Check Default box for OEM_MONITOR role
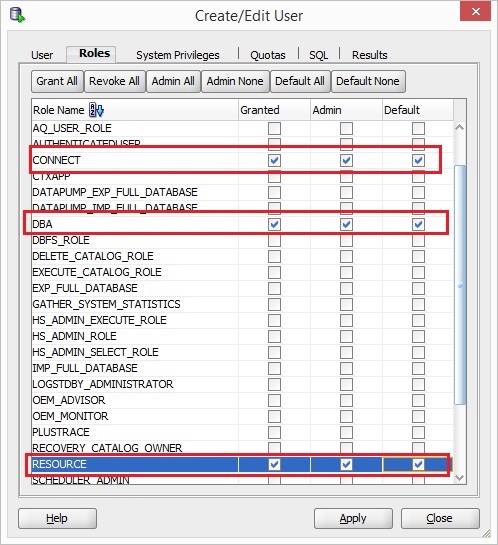Screen dimensions: 498x545 (418, 416)
